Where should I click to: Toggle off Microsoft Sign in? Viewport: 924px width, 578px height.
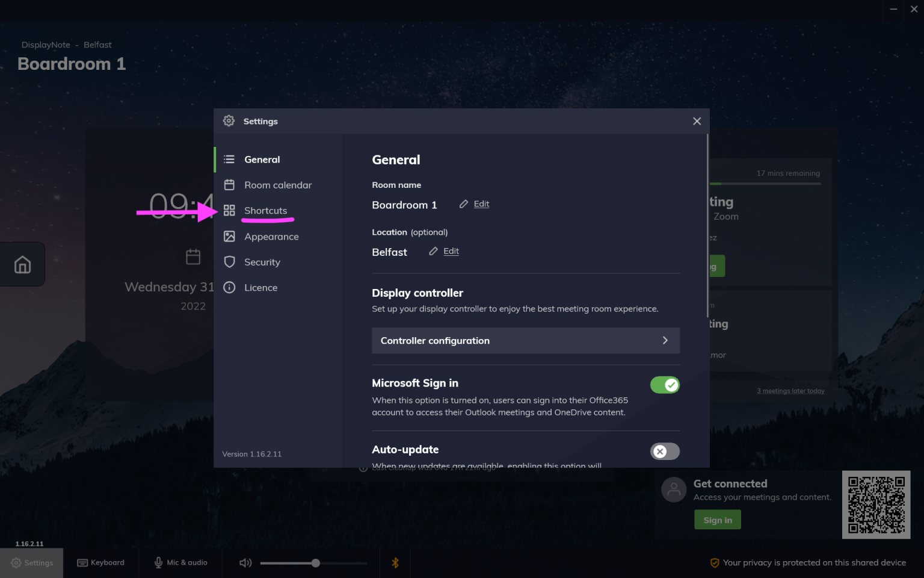pyautogui.click(x=665, y=385)
